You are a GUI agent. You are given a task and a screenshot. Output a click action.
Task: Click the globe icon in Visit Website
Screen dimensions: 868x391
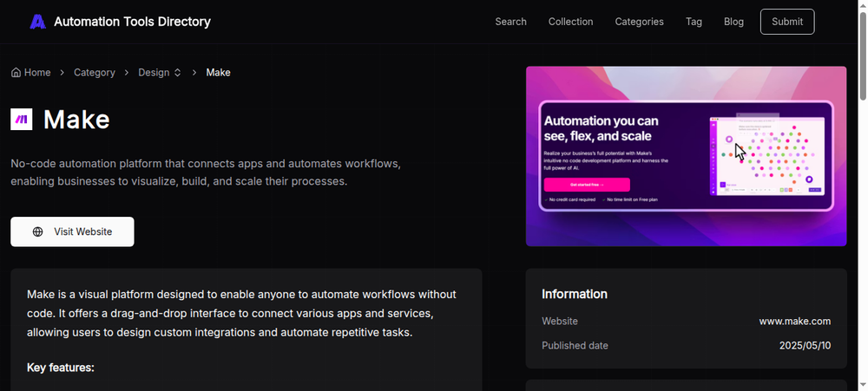coord(37,231)
